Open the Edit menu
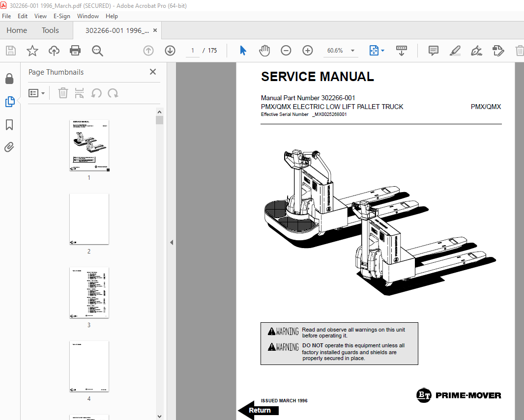Image resolution: width=524 pixels, height=420 pixels. tap(23, 16)
